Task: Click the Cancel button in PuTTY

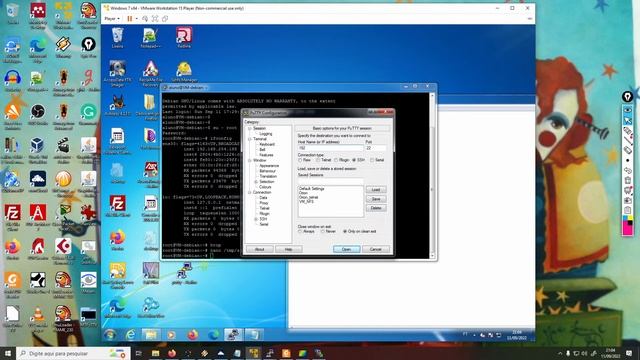Action: click(x=376, y=249)
